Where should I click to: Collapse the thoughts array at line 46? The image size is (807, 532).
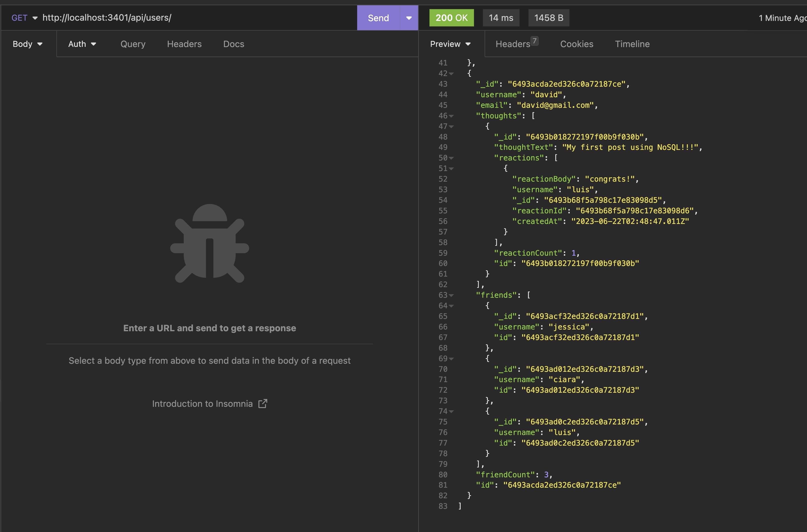pos(451,116)
